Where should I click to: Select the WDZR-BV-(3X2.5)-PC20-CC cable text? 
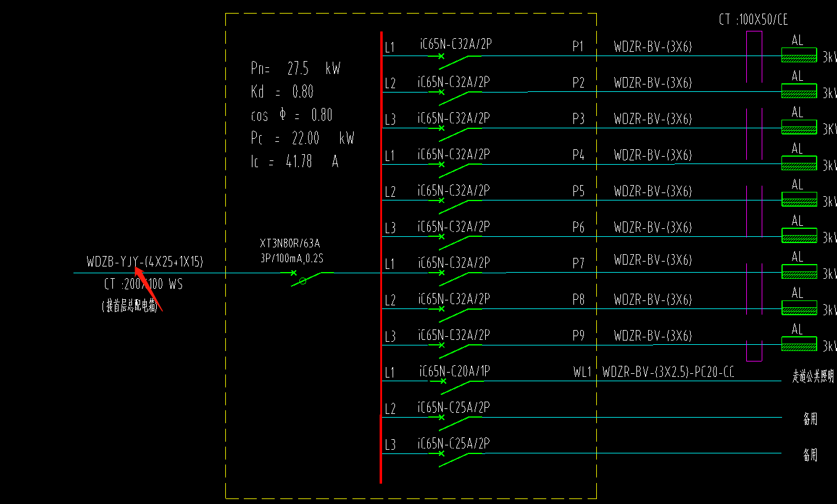668,372
